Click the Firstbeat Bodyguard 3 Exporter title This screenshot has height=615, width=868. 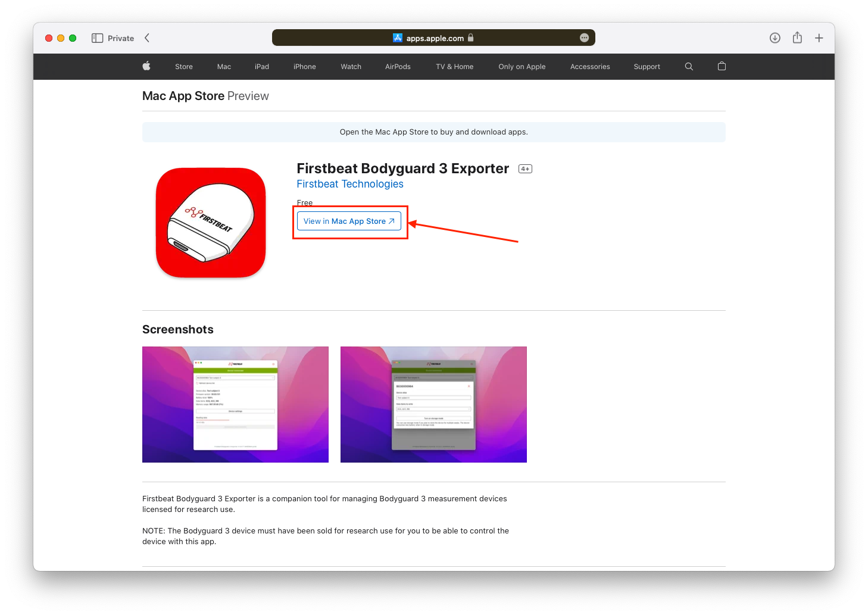(x=403, y=168)
